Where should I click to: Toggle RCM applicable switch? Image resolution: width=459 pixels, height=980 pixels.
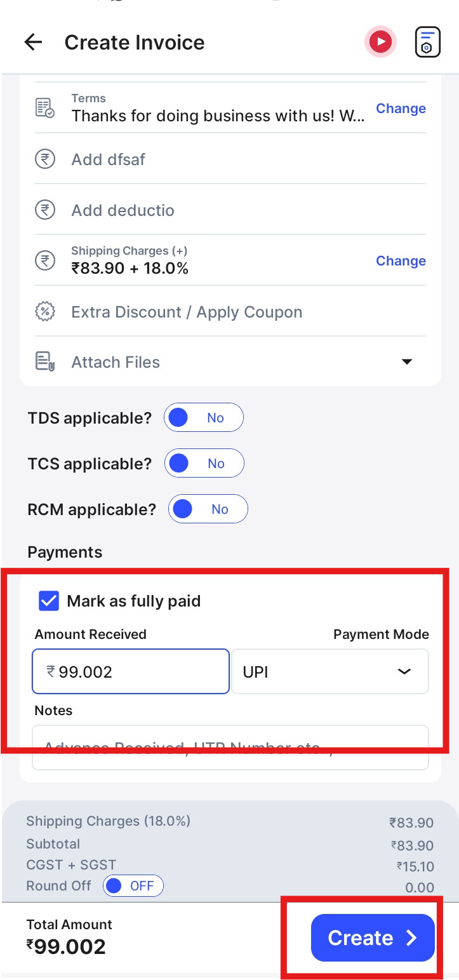point(208,509)
